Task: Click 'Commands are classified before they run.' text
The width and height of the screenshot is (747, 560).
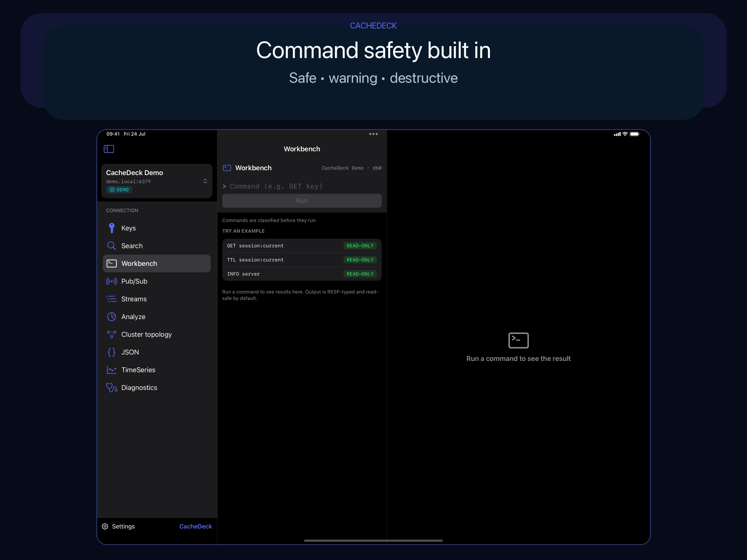Action: pos(270,220)
